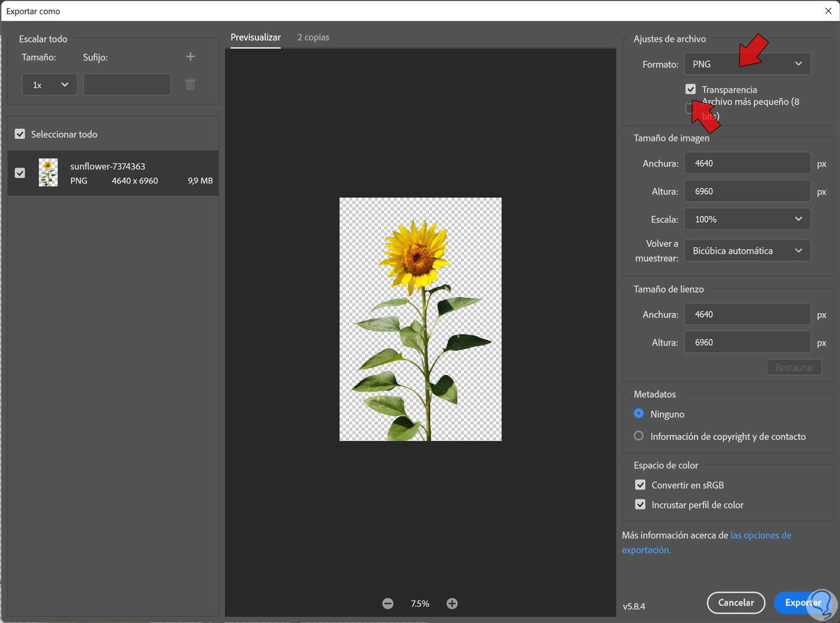Select the sunflower-7374363 thumbnail
Screen dimensions: 840x623
click(x=48, y=173)
